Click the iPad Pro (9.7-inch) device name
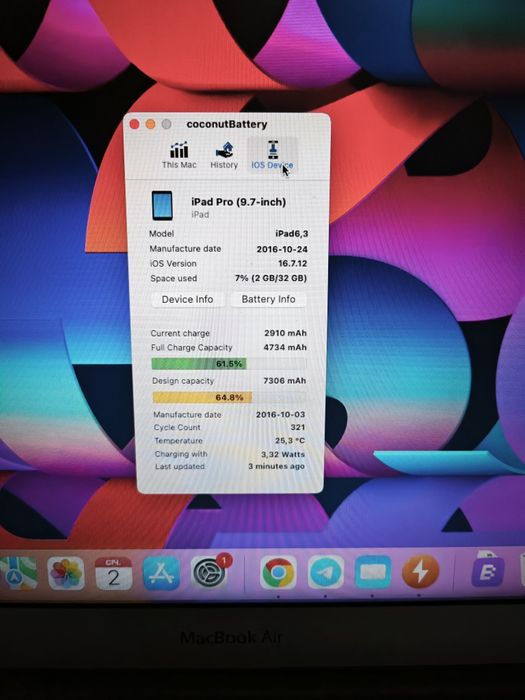The image size is (525, 700). tap(238, 202)
